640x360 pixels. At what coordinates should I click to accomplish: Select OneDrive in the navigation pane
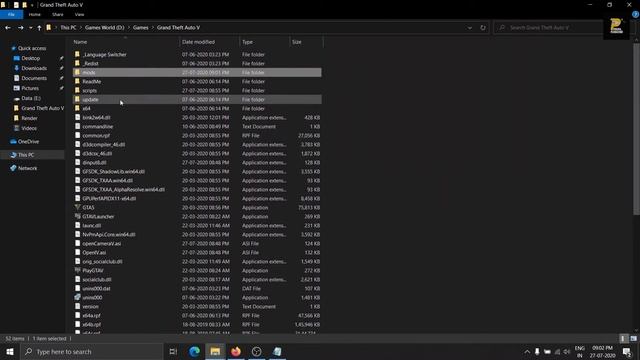28,141
